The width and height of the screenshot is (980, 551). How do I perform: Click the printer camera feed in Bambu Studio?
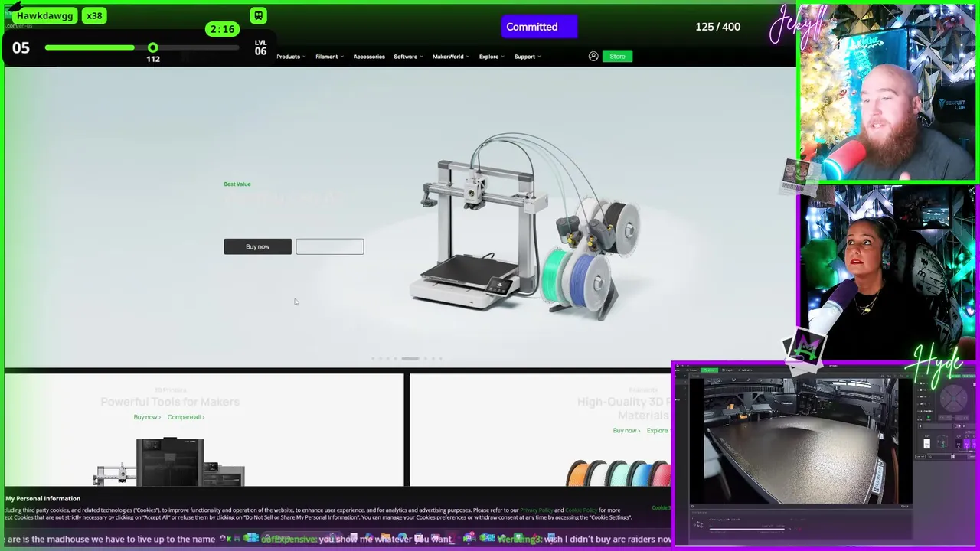point(800,441)
